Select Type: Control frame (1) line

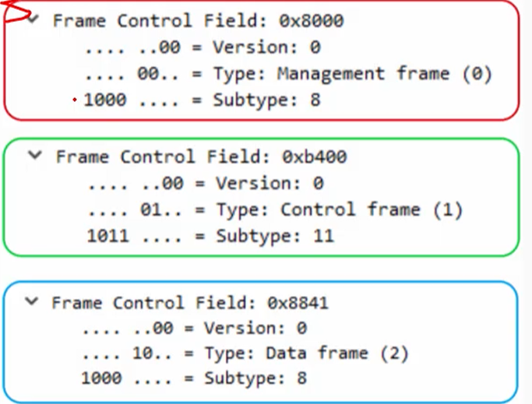click(275, 210)
